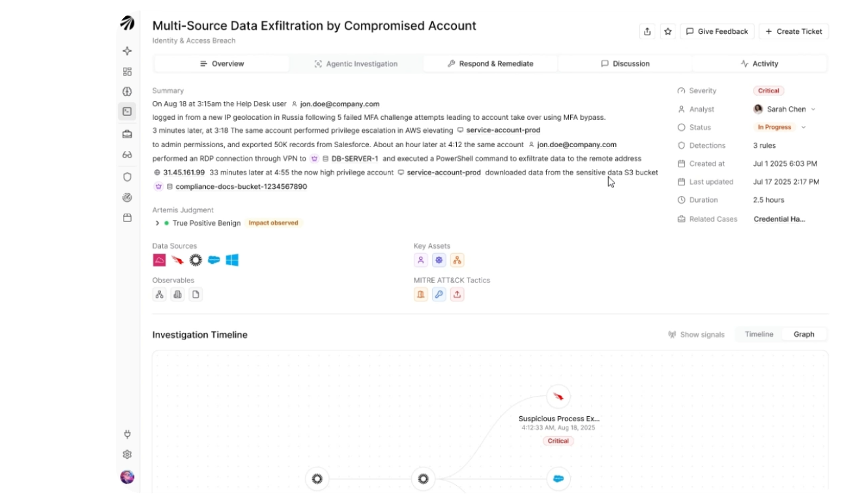Click the glasses icon in sidebar
The image size is (855, 504).
(127, 155)
